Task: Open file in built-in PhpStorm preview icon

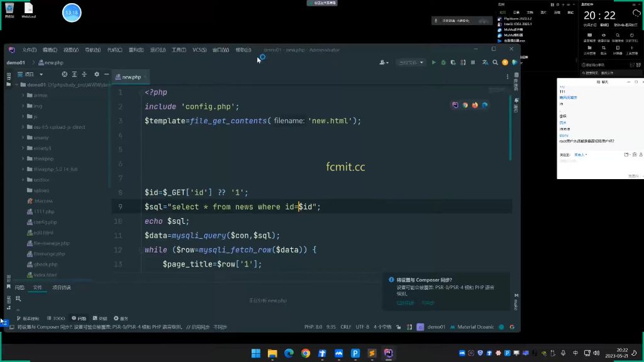Action: point(455,105)
